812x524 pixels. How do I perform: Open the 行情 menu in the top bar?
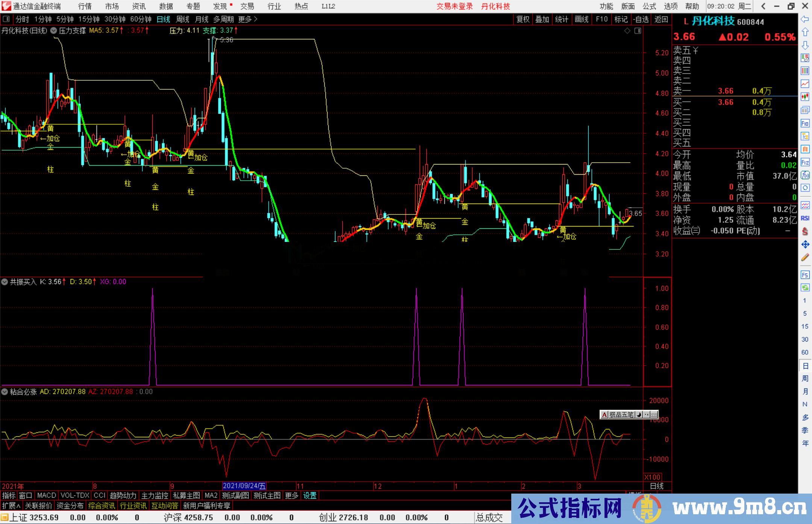point(85,6)
